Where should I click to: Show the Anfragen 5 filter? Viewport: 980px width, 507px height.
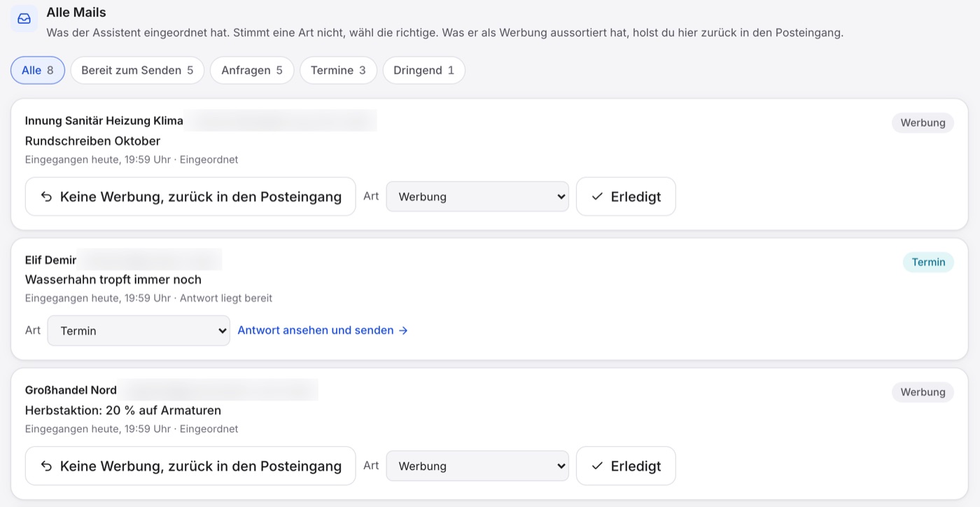pyautogui.click(x=252, y=70)
